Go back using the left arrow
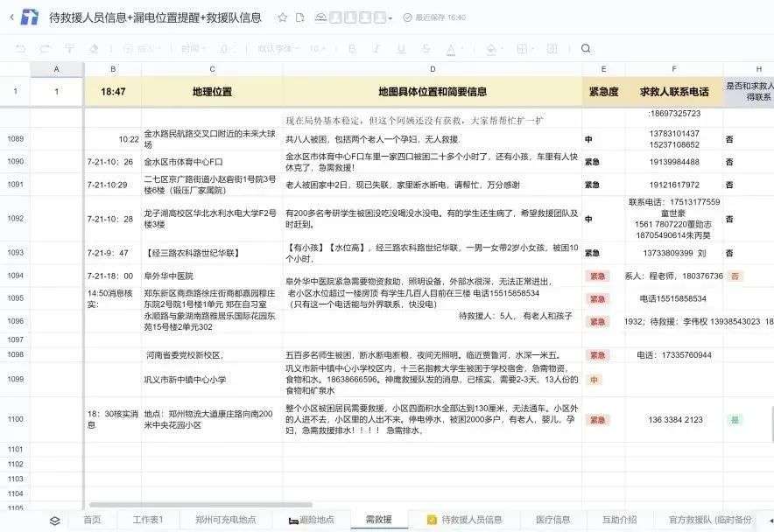Viewport: 774px width, 532px height. tap(12, 17)
